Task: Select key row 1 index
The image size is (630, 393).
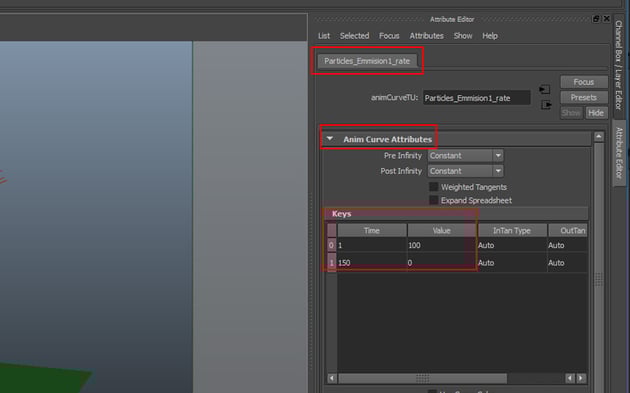Action: click(x=331, y=263)
